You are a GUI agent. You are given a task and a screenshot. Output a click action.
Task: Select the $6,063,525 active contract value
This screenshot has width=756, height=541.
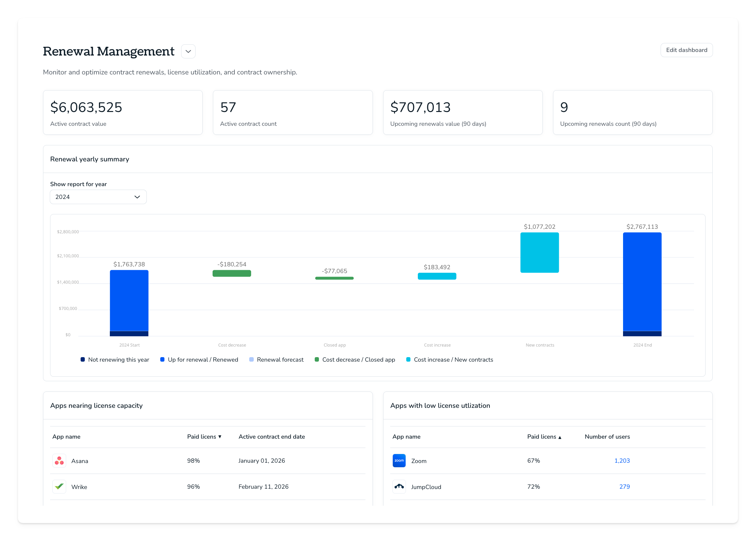pos(86,107)
